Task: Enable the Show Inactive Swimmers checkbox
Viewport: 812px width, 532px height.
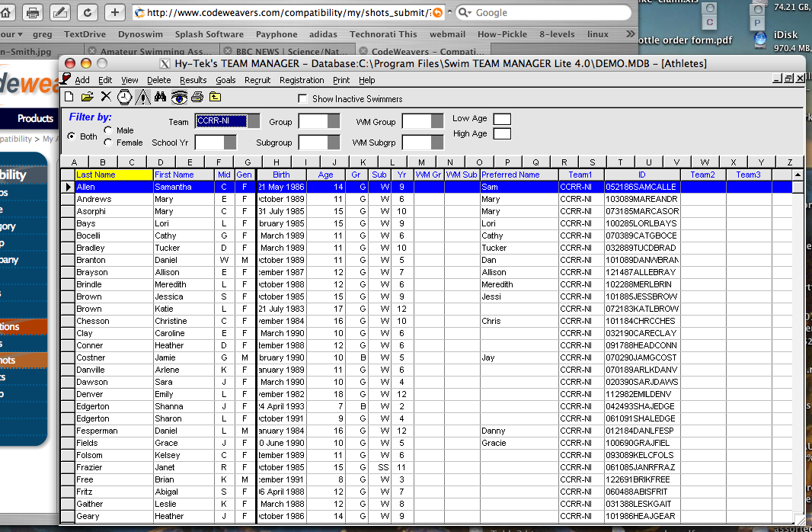Action: click(302, 98)
